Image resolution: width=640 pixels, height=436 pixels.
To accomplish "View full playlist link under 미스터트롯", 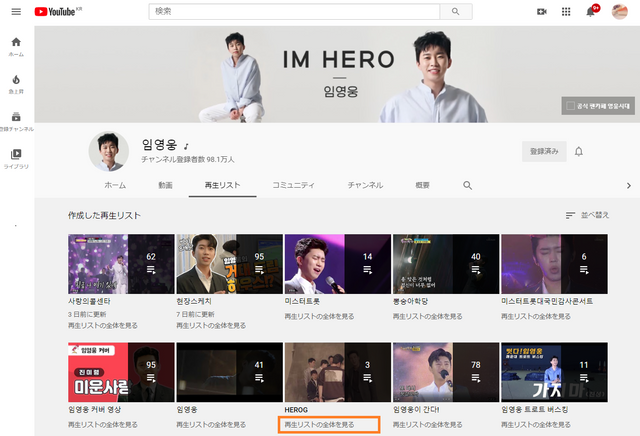I will click(x=319, y=316).
